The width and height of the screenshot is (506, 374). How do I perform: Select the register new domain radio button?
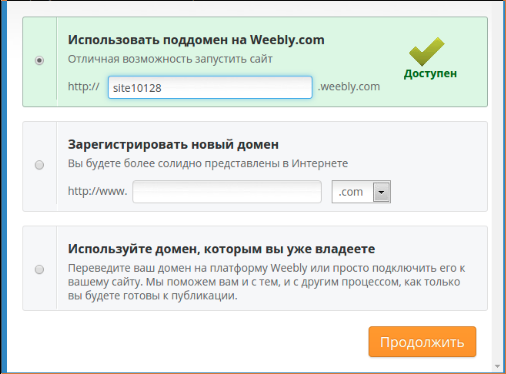pyautogui.click(x=39, y=165)
